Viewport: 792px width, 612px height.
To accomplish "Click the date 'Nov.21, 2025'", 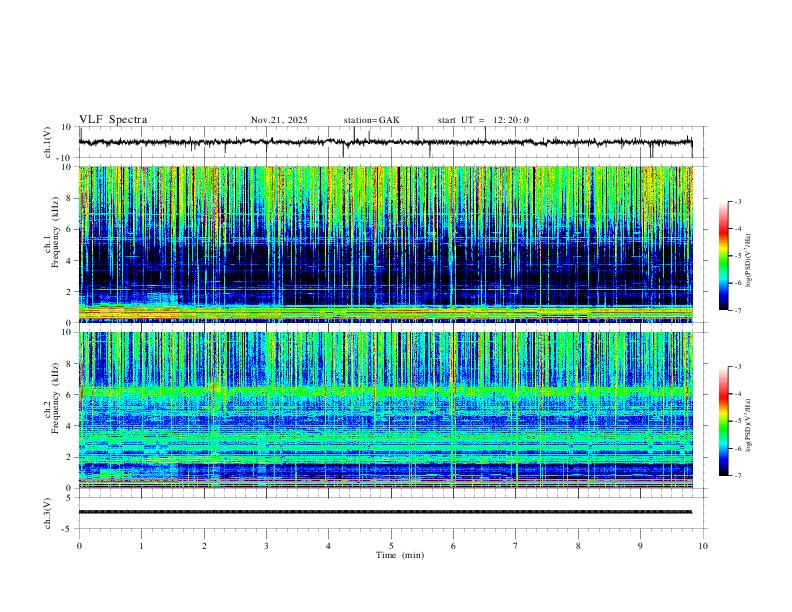I will click(x=279, y=120).
